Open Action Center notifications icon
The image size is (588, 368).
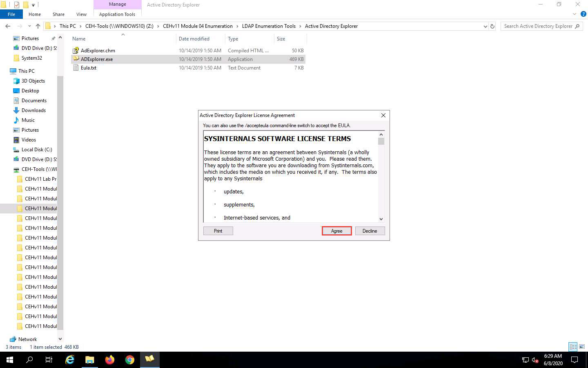(575, 360)
